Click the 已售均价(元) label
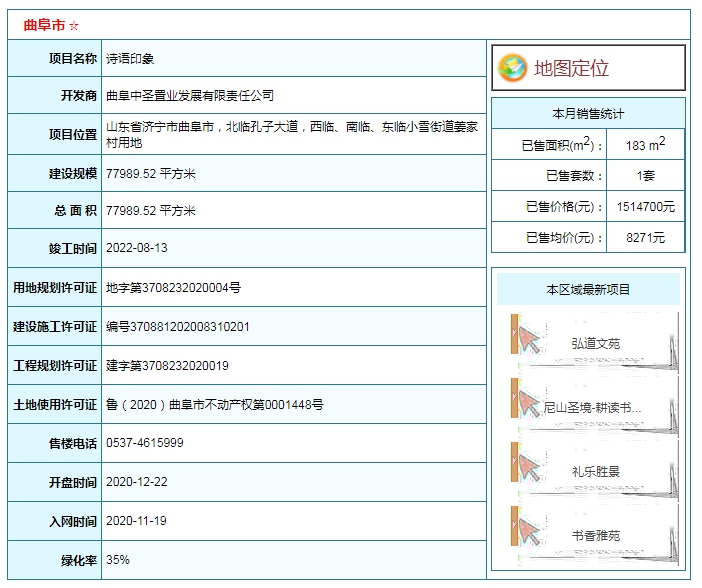This screenshot has height=588, width=702. (564, 237)
